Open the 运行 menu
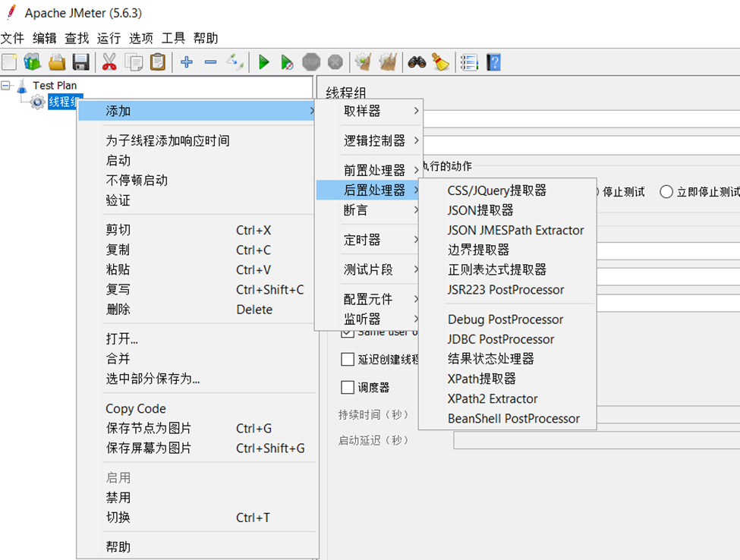The width and height of the screenshot is (740, 560). point(109,38)
